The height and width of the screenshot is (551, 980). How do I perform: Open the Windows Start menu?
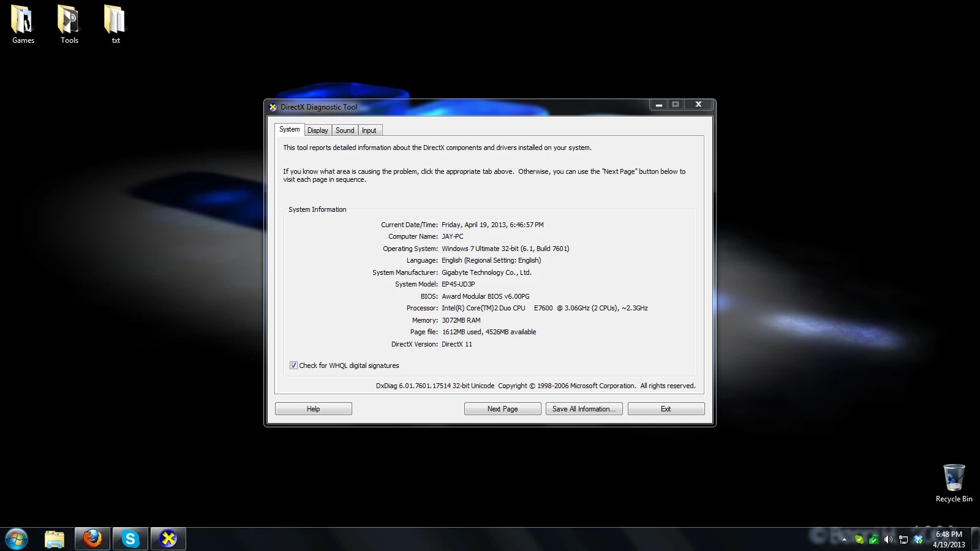click(17, 539)
